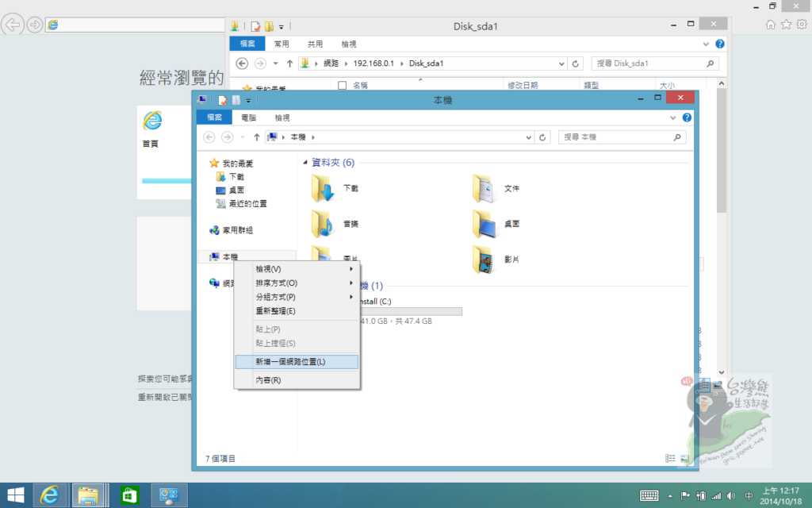The height and width of the screenshot is (508, 812).
Task: Open Internet Explorer favorites star
Action: pyautogui.click(x=786, y=25)
